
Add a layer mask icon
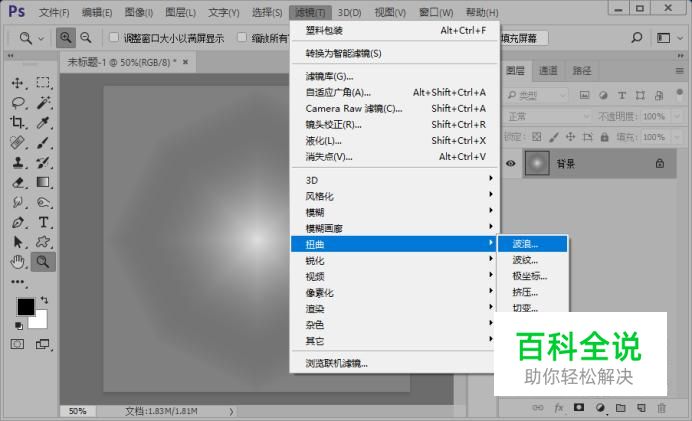point(579,407)
